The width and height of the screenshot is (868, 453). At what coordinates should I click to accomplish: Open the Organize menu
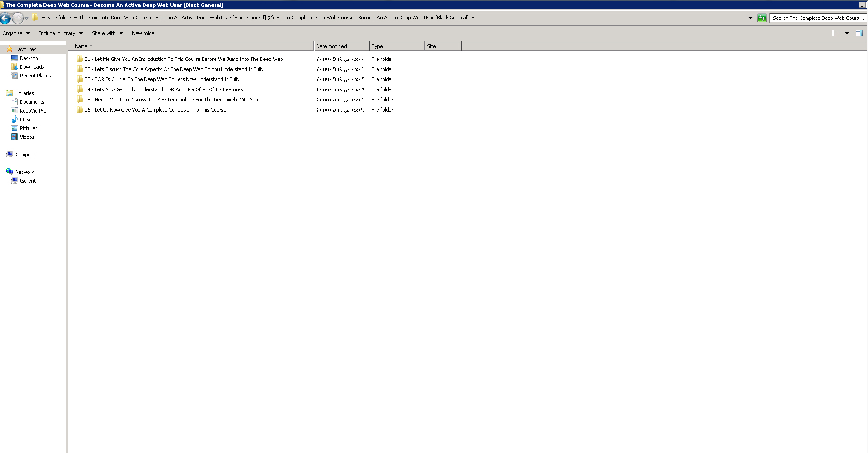16,33
